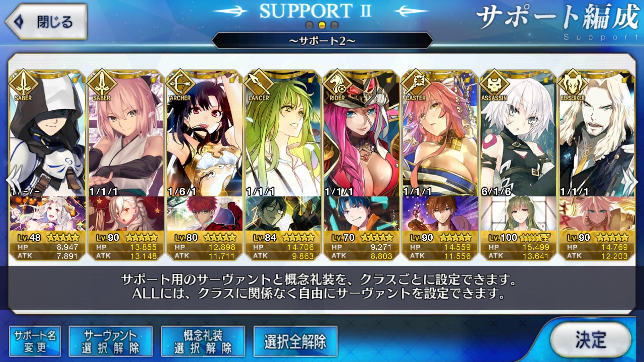The height and width of the screenshot is (362, 644).
Task: Select the Rider class chess knight icon
Action: click(x=337, y=84)
